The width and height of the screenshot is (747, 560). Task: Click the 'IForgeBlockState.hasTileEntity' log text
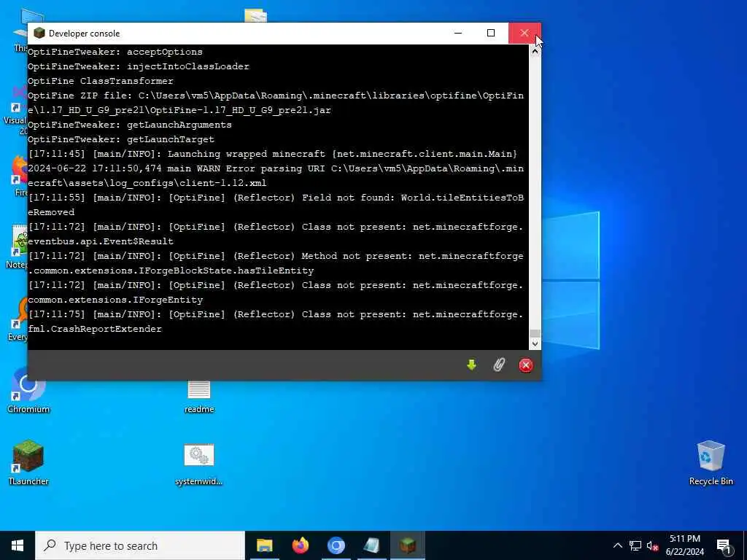(171, 271)
